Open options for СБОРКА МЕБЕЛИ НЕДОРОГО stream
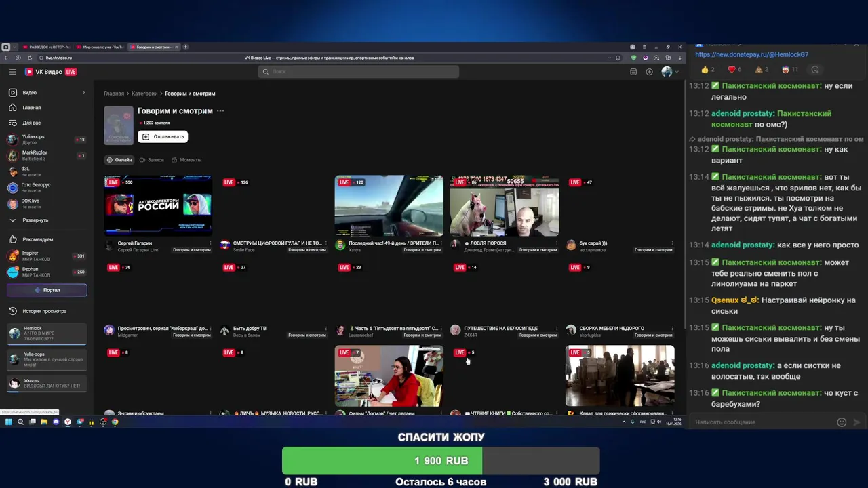The width and height of the screenshot is (868, 488). coord(672,329)
